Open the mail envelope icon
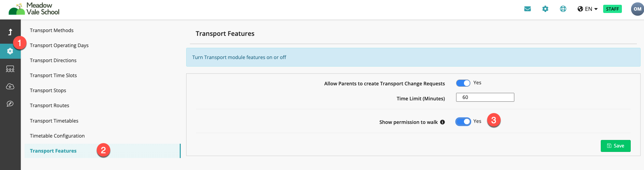Image resolution: width=644 pixels, height=170 pixels. [528, 9]
